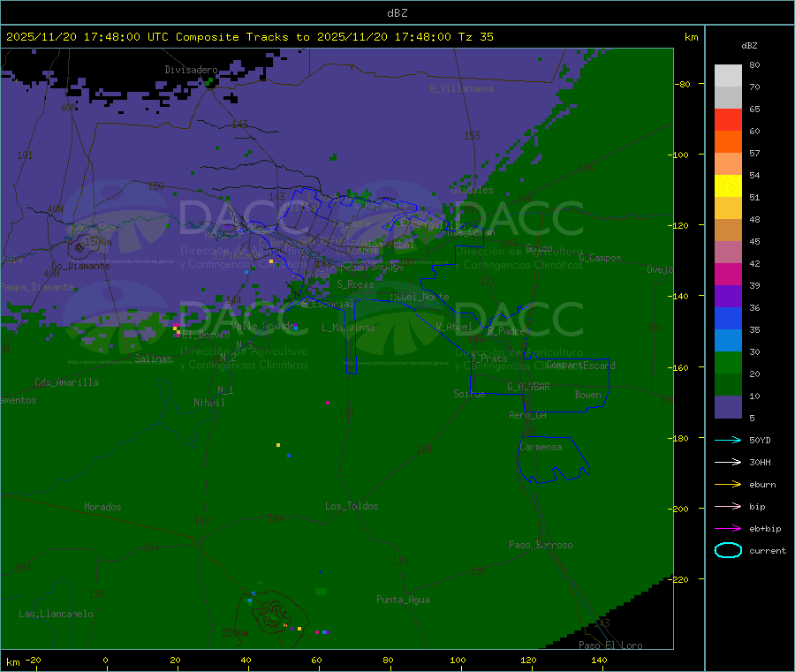Click the 'Aero_GH' map label
Screen dimensions: 795x672
pos(527,415)
